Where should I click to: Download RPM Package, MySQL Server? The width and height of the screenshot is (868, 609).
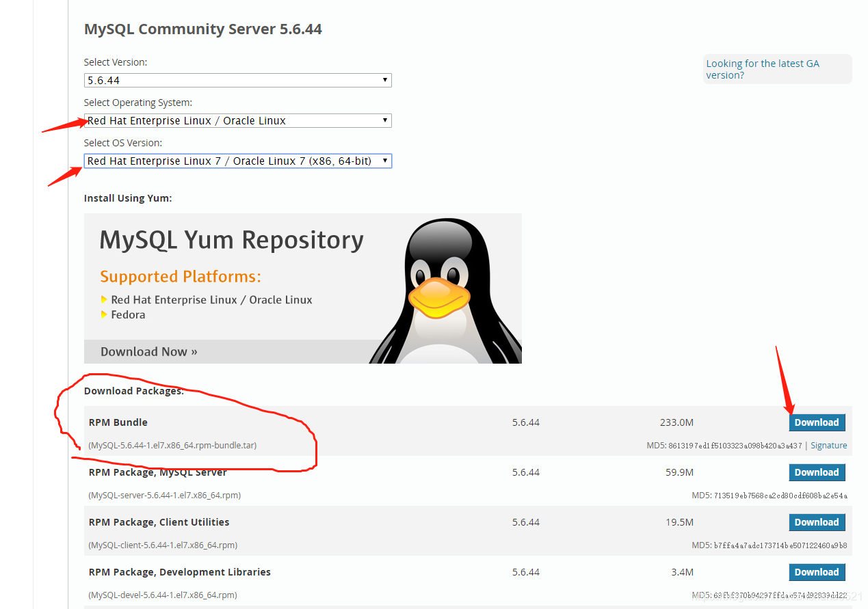click(817, 472)
